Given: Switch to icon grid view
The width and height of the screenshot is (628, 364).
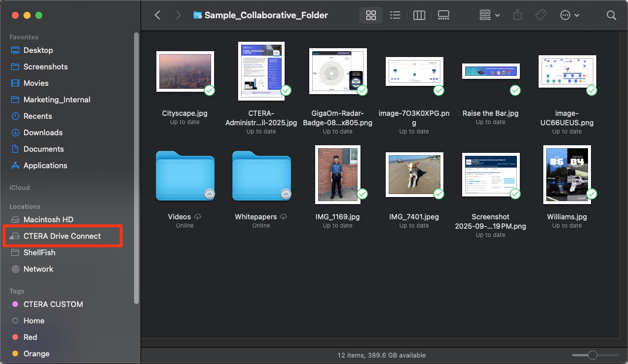Looking at the screenshot, I should (x=371, y=15).
